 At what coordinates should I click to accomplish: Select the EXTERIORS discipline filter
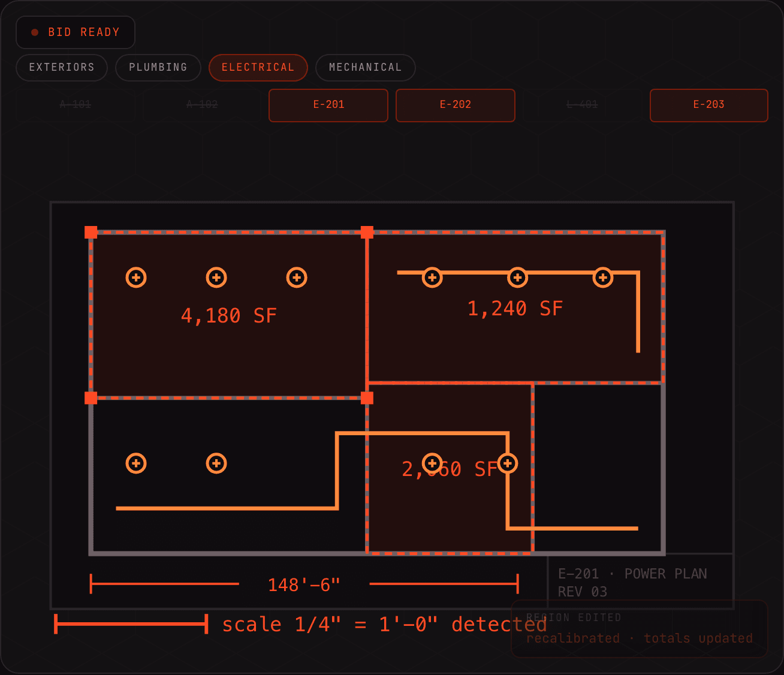62,67
